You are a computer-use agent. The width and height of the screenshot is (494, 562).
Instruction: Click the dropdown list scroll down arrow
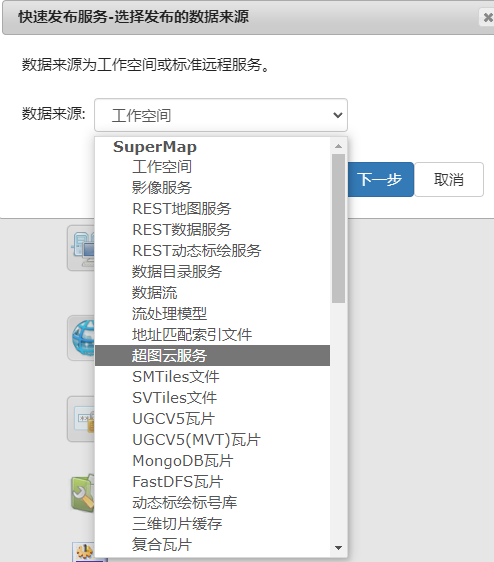tap(338, 547)
